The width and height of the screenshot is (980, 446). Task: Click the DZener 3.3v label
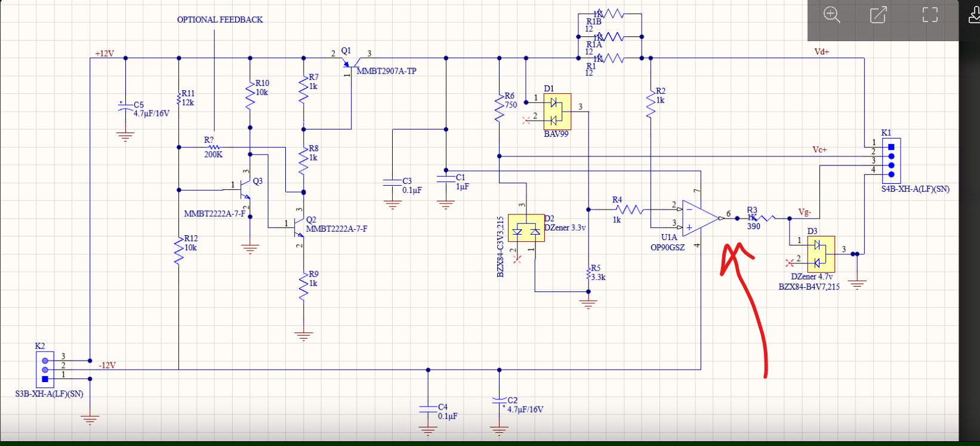coord(565,227)
